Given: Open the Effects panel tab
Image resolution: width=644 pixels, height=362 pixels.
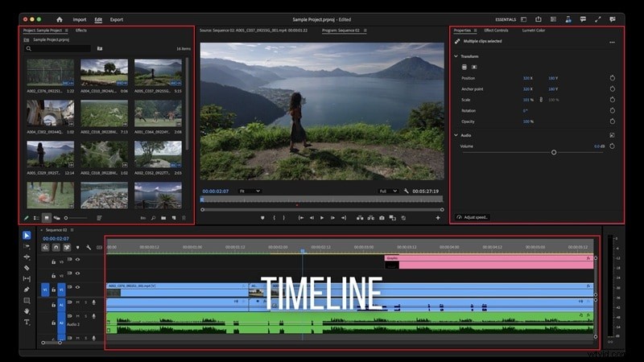Looking at the screenshot, I should (81, 31).
